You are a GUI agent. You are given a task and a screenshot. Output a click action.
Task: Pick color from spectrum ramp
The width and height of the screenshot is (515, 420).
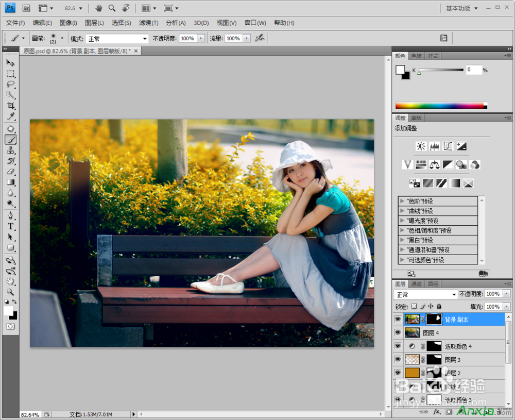439,106
